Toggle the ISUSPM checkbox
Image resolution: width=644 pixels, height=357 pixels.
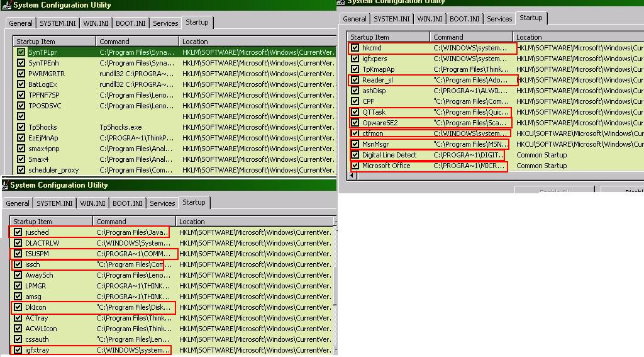[x=18, y=253]
